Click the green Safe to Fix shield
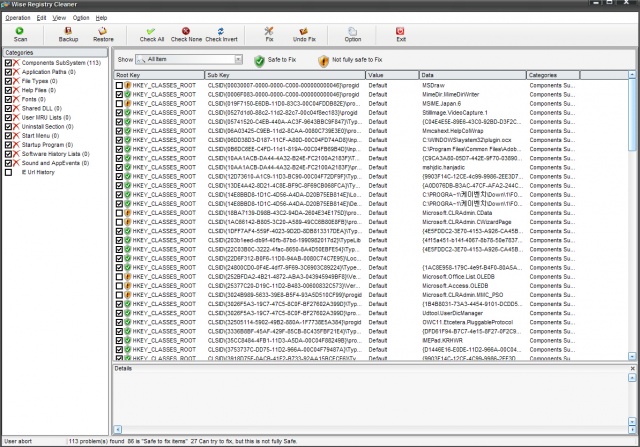Screen dimensions: 640x447 259,61
